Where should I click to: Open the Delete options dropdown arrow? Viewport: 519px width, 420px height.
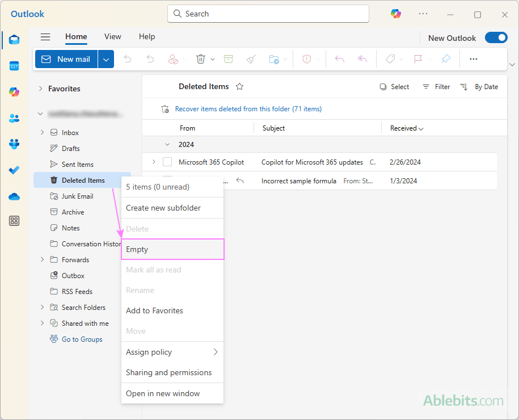click(213, 59)
